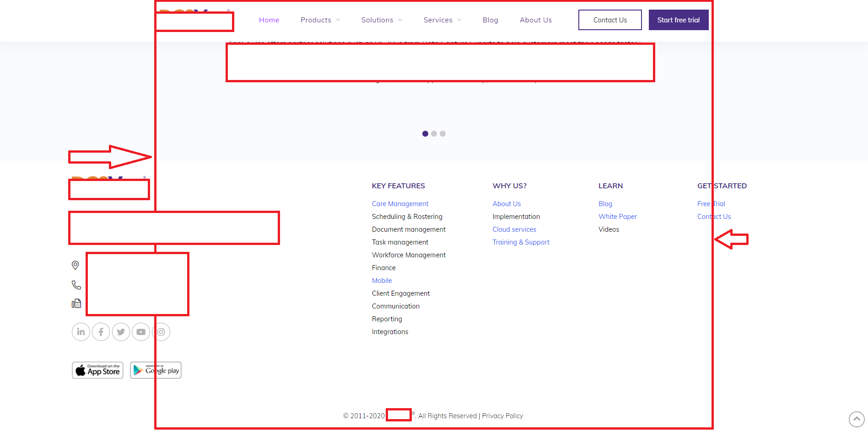
Task: Expand the Products dropdown menu
Action: tap(320, 20)
